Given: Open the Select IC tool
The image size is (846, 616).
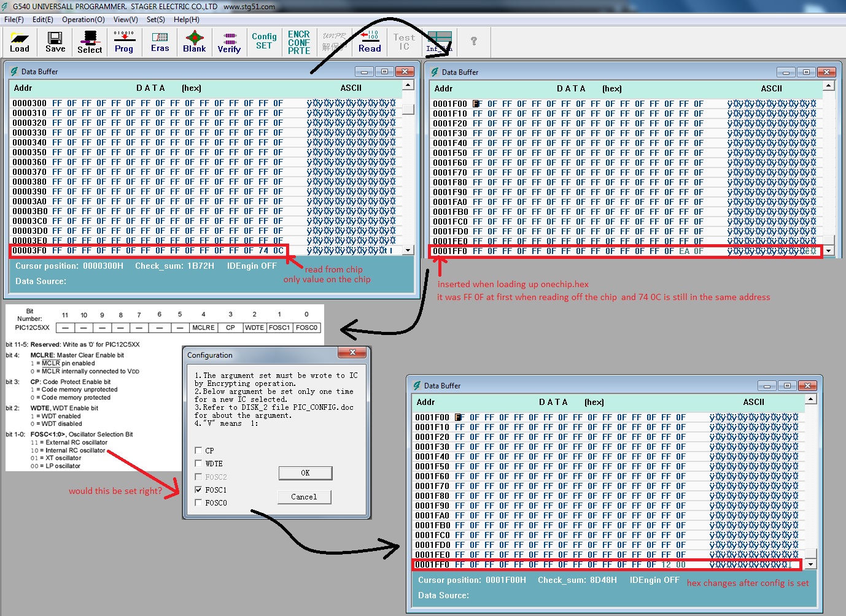Looking at the screenshot, I should [x=90, y=42].
